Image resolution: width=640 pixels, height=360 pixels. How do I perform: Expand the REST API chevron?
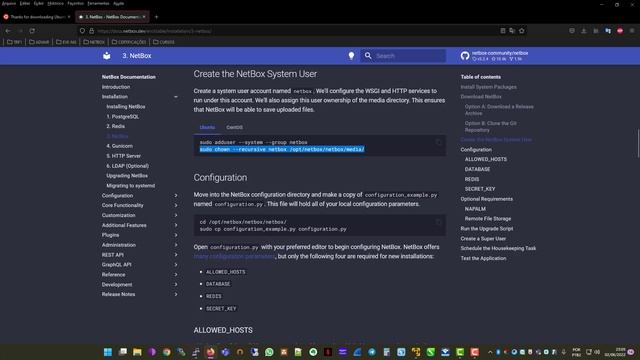pos(176,255)
